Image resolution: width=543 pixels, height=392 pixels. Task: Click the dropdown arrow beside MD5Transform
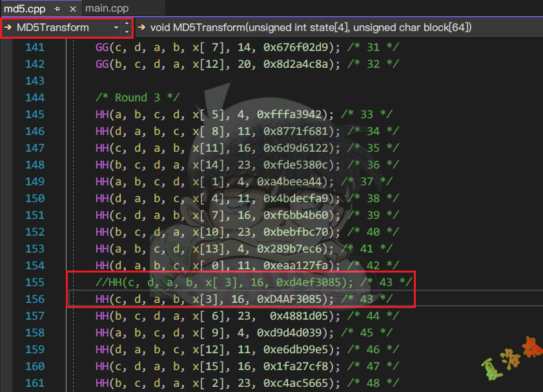(x=116, y=28)
